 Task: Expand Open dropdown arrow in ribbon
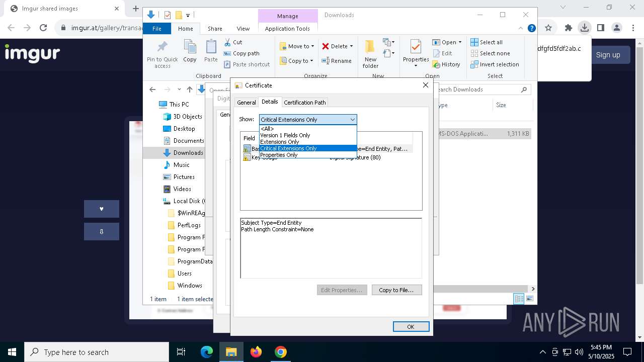tap(460, 42)
